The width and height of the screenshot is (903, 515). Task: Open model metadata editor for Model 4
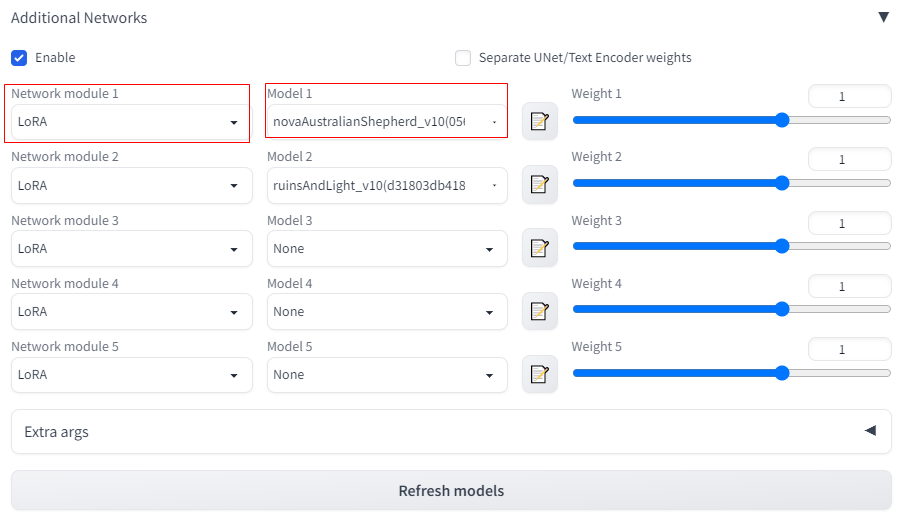point(540,311)
